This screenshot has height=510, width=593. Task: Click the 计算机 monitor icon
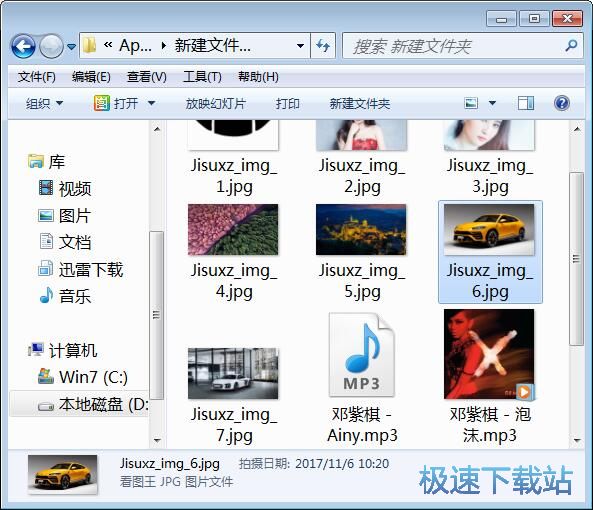(x=36, y=349)
